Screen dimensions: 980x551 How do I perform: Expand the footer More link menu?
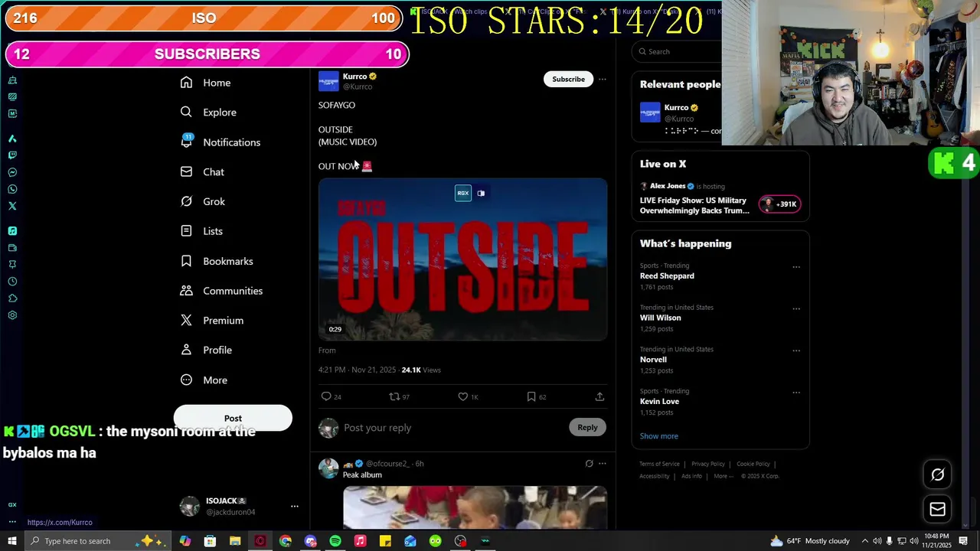723,476
